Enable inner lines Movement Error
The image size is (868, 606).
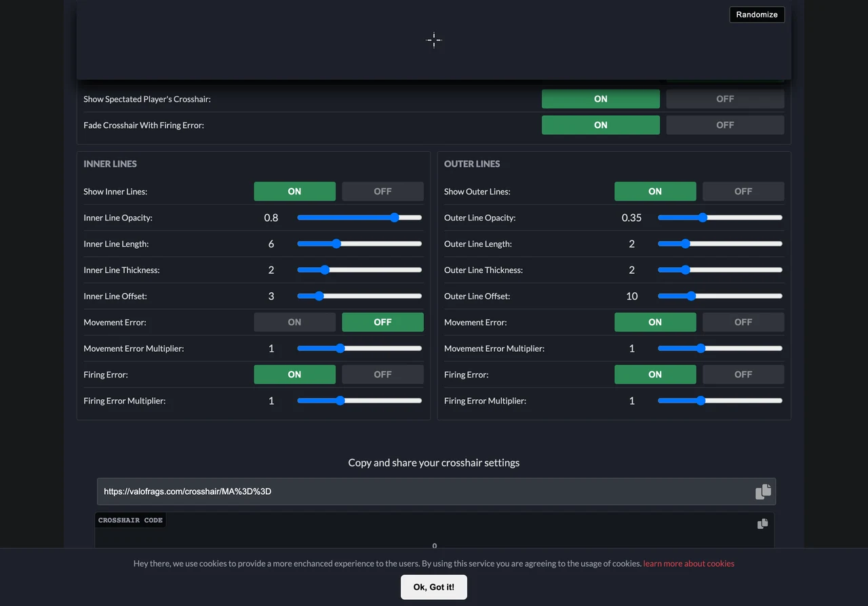coord(294,322)
